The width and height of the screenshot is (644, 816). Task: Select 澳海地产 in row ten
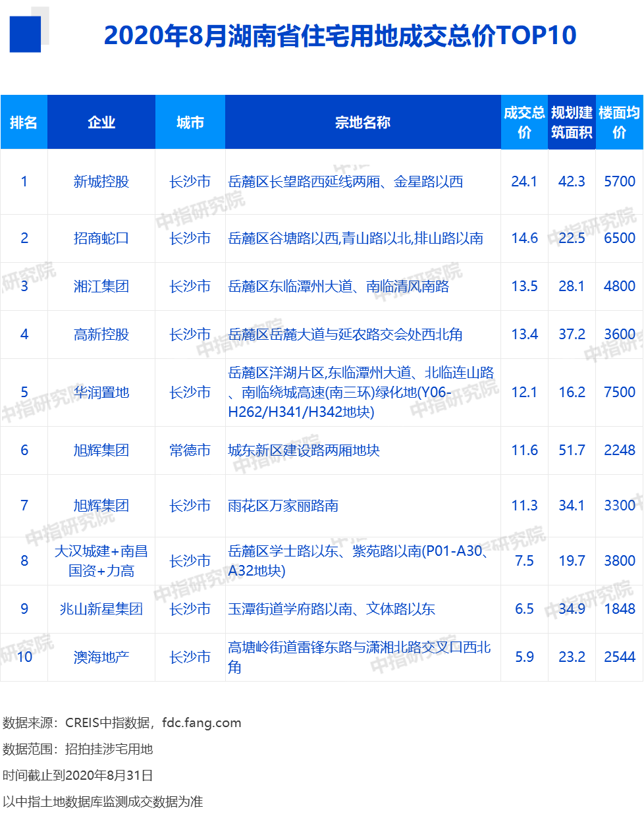point(101,657)
